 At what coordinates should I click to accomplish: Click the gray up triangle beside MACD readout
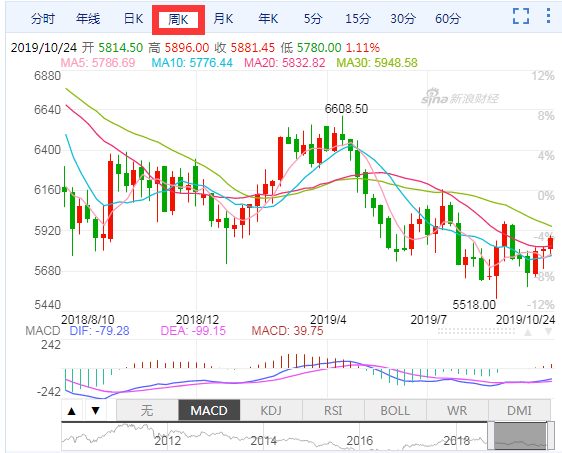pyautogui.click(x=528, y=332)
